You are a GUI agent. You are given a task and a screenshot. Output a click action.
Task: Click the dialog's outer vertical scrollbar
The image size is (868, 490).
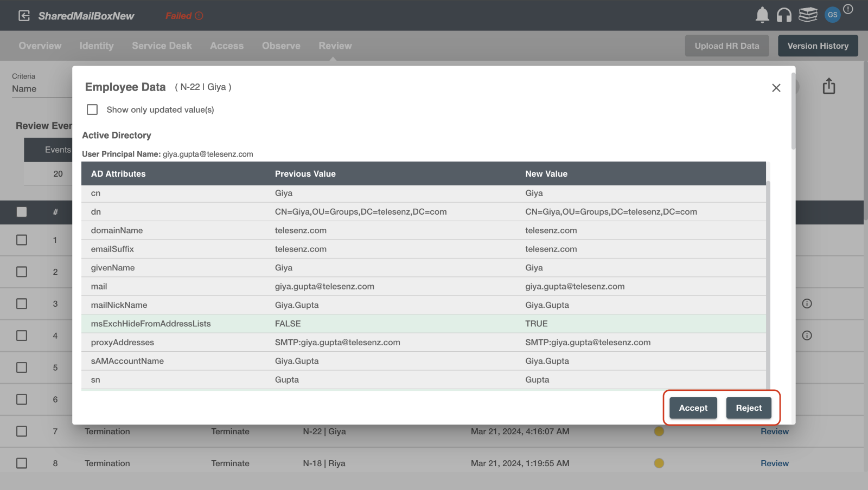tap(793, 111)
